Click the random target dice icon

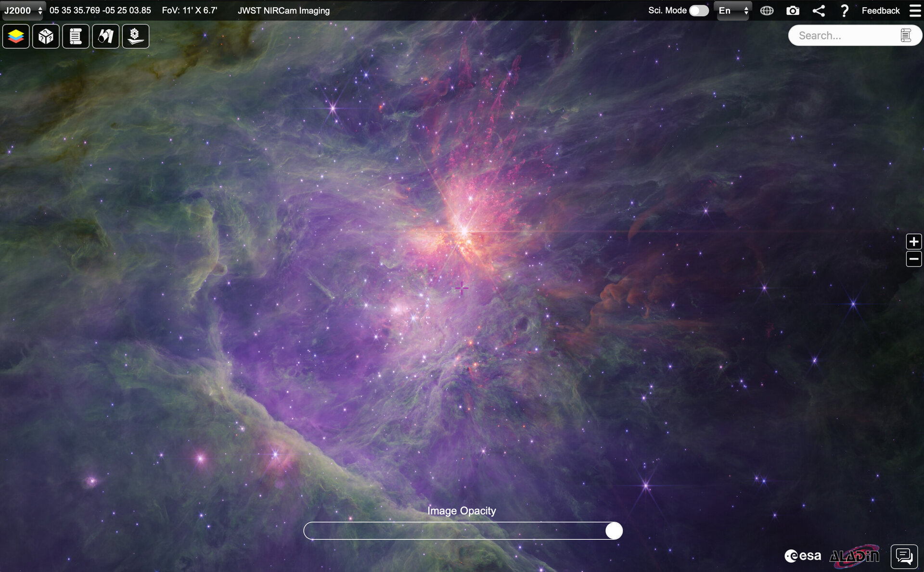(46, 36)
